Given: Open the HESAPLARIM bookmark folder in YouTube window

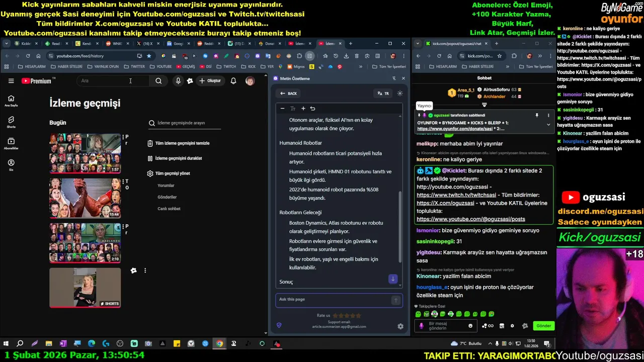Looking at the screenshot, I should click(32, 66).
